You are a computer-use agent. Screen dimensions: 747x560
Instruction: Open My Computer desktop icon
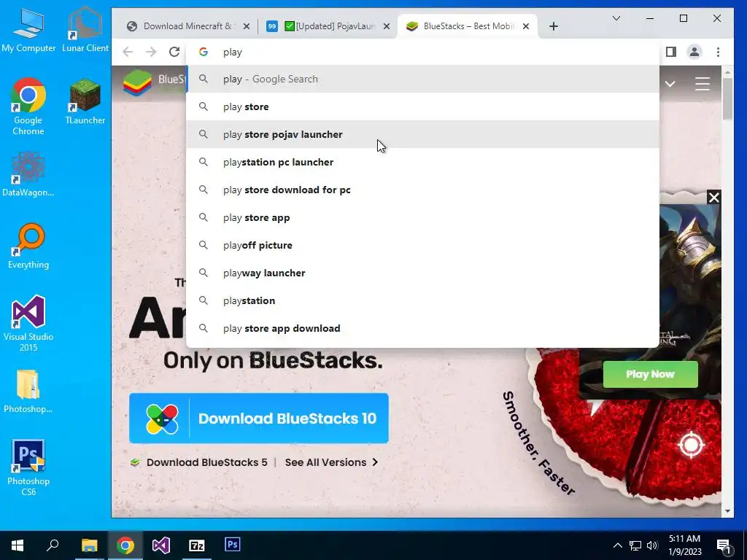[28, 31]
